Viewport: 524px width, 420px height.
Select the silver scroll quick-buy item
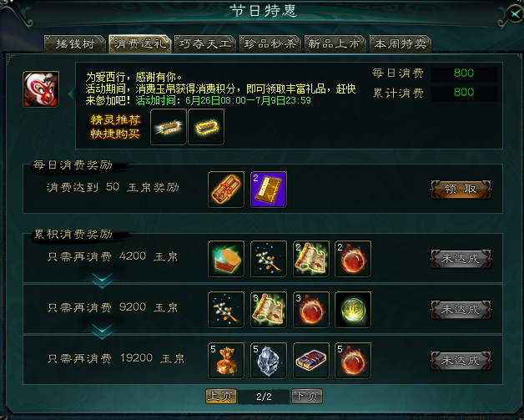(168, 127)
